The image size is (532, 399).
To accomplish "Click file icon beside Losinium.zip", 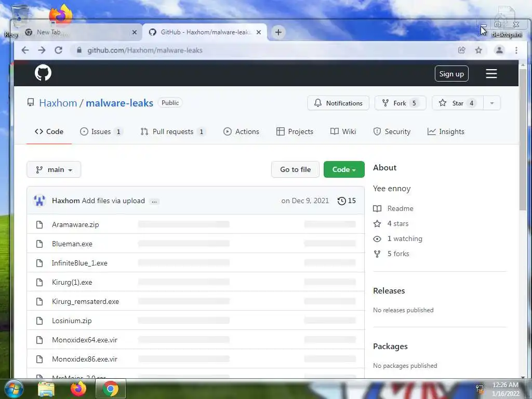I will tap(39, 321).
